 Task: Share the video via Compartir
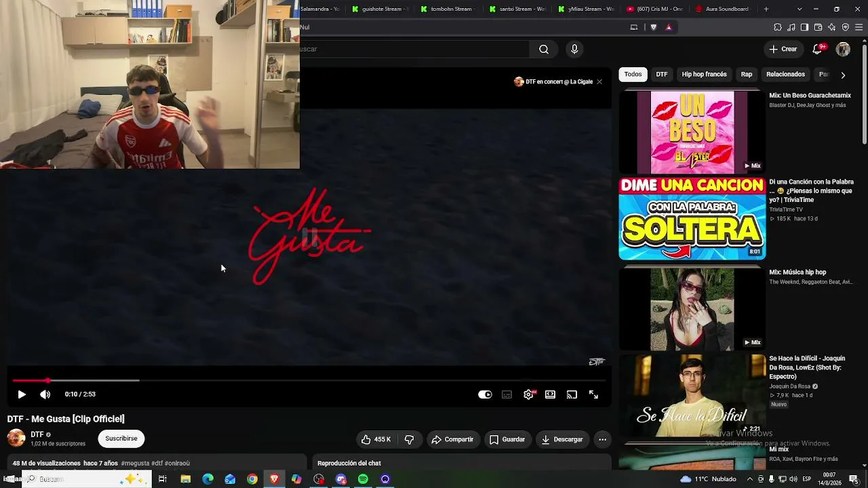[452, 439]
